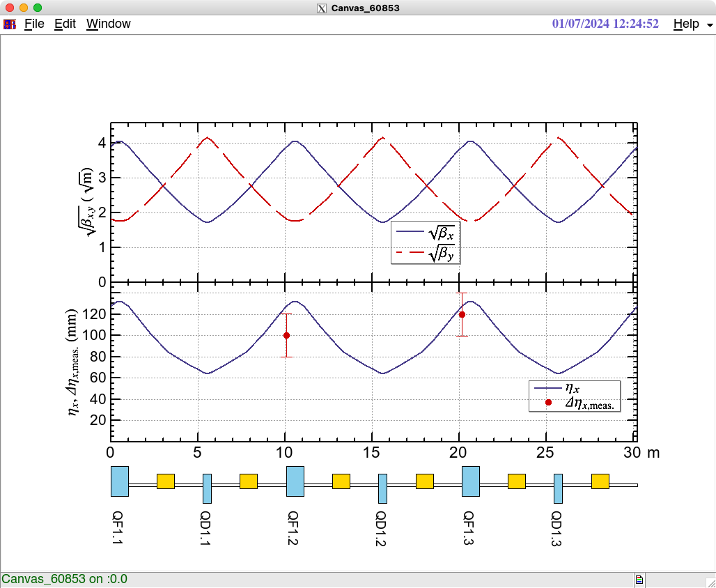Click the last yellow dipole box after QD1.3
The height and width of the screenshot is (588, 716).
click(x=600, y=481)
